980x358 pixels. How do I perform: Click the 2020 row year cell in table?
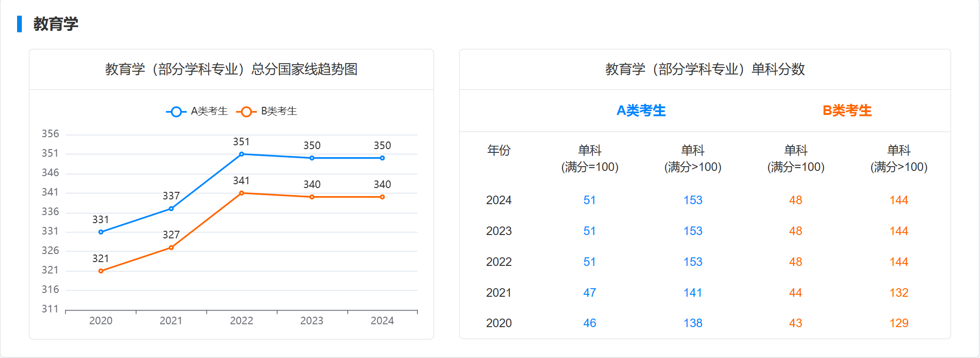pyautogui.click(x=499, y=323)
